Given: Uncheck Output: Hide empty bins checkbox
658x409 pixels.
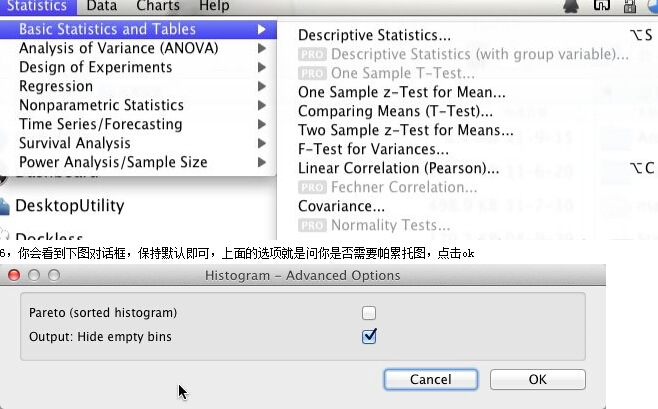Looking at the screenshot, I should point(369,336).
